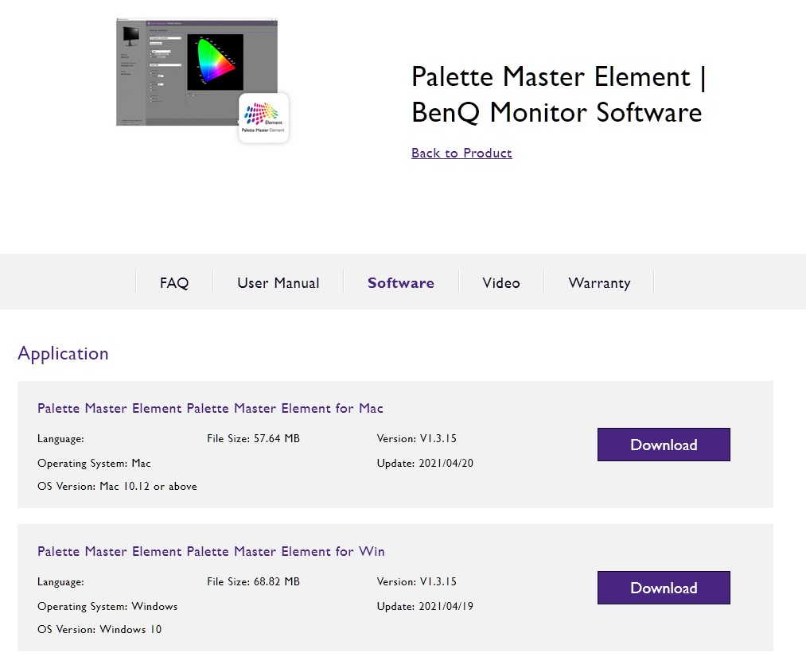Open the Warranty tab
The width and height of the screenshot is (806, 672).
coord(599,283)
